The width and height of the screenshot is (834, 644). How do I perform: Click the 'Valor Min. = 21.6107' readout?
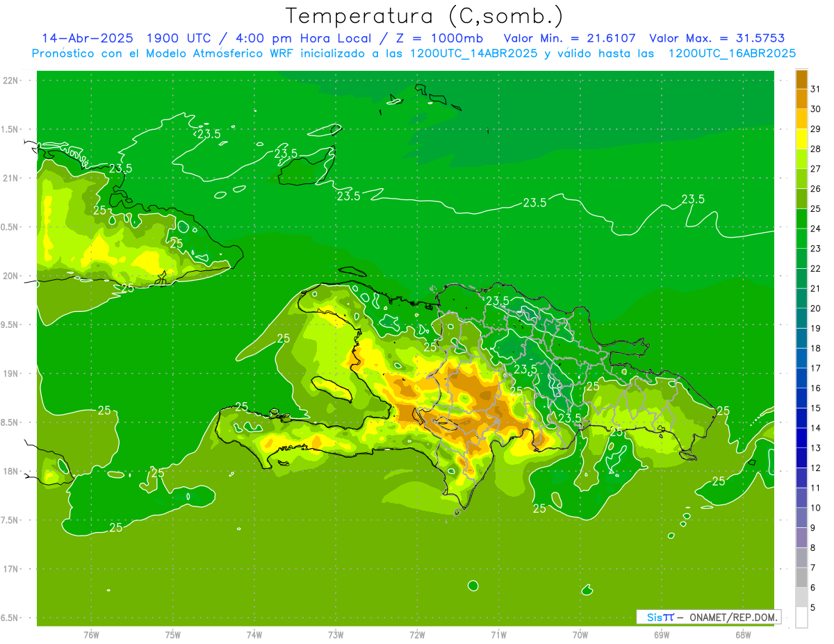click(x=569, y=38)
